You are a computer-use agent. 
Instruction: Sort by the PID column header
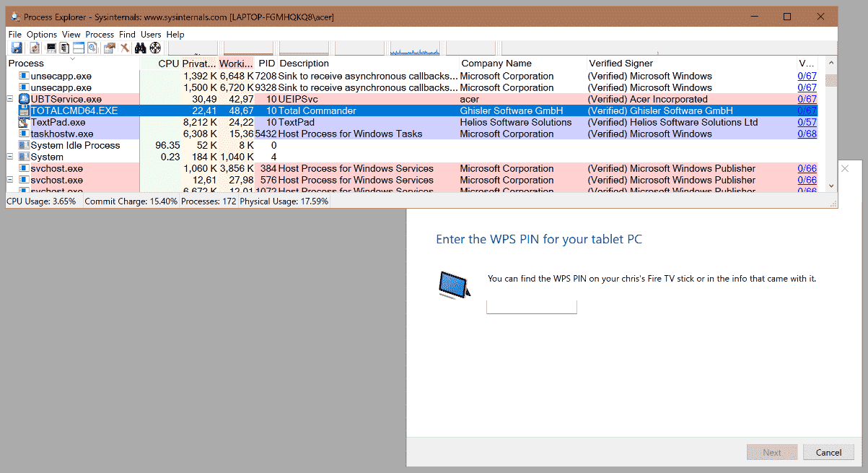[x=266, y=64]
